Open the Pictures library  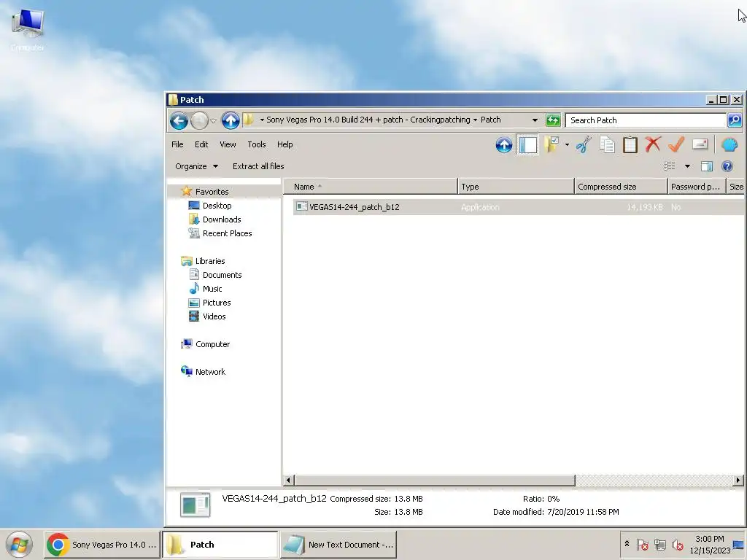(x=216, y=303)
